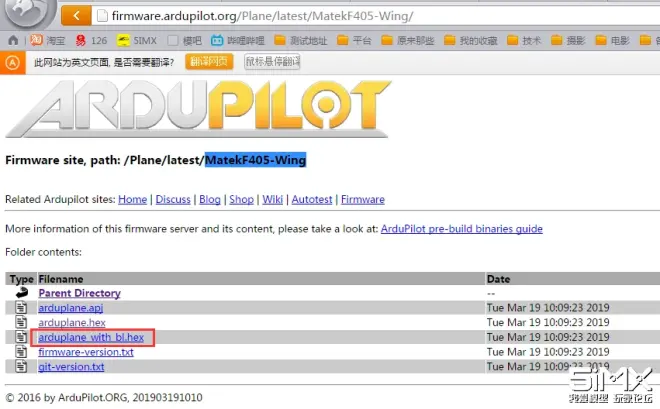660x409 pixels.
Task: Open the Blog link
Action: pyautogui.click(x=210, y=199)
